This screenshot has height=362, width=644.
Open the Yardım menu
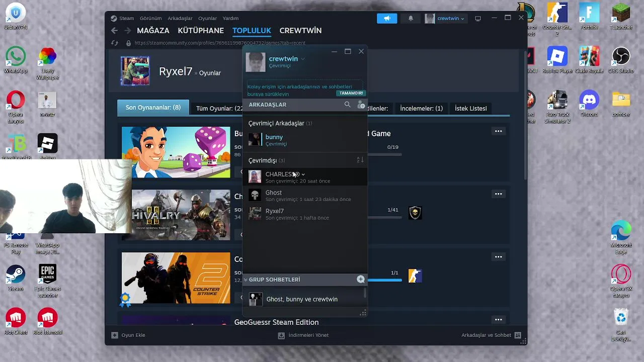coord(230,18)
